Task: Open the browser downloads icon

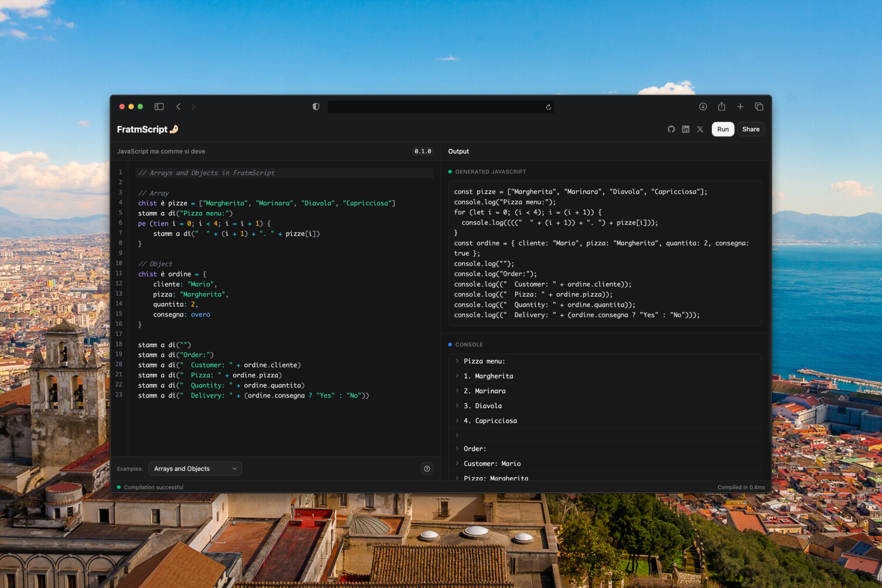Action: click(702, 107)
